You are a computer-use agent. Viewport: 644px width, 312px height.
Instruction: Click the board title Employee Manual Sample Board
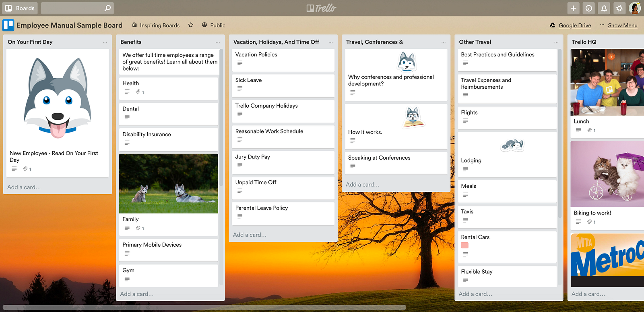click(x=70, y=25)
